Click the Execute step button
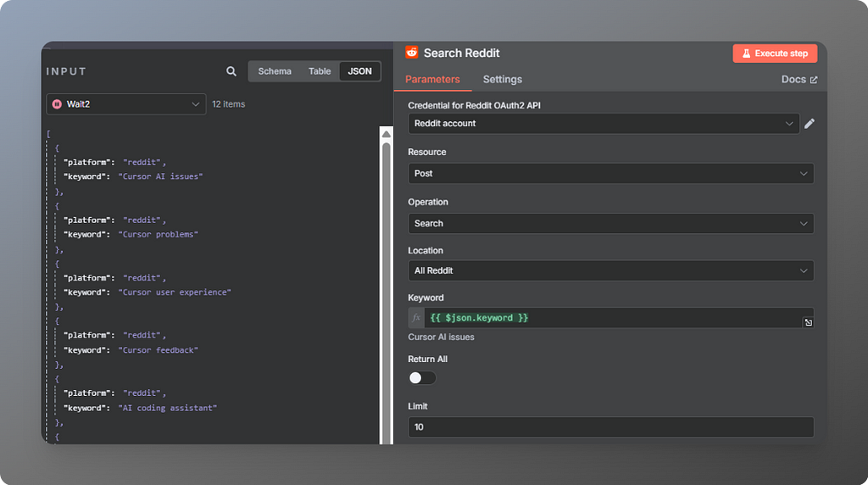868x485 pixels. click(x=775, y=53)
